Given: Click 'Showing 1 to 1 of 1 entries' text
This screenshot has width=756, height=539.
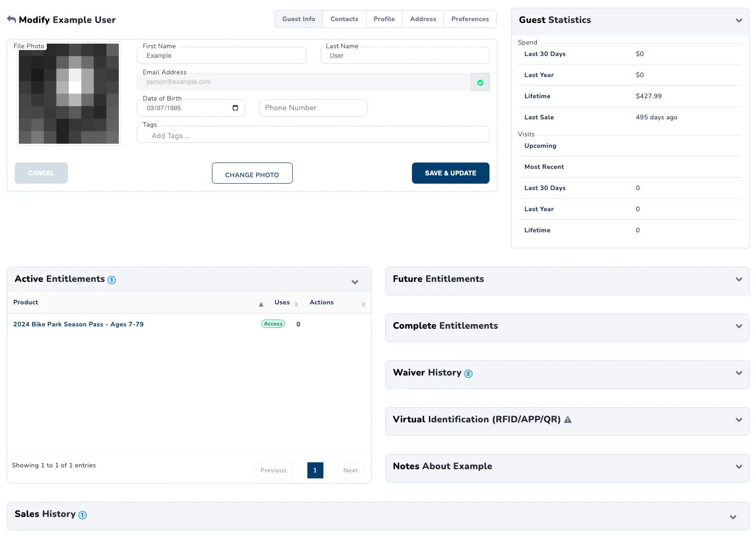Looking at the screenshot, I should click(x=54, y=465).
